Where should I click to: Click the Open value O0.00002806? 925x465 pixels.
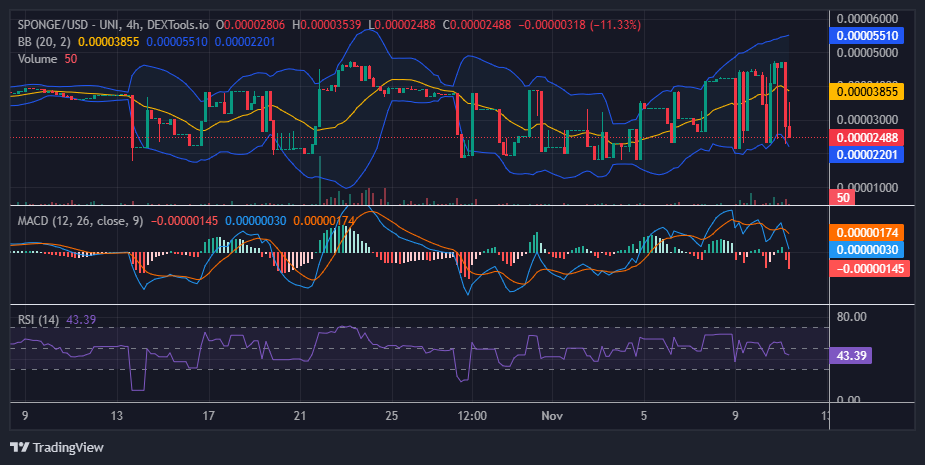(250, 25)
